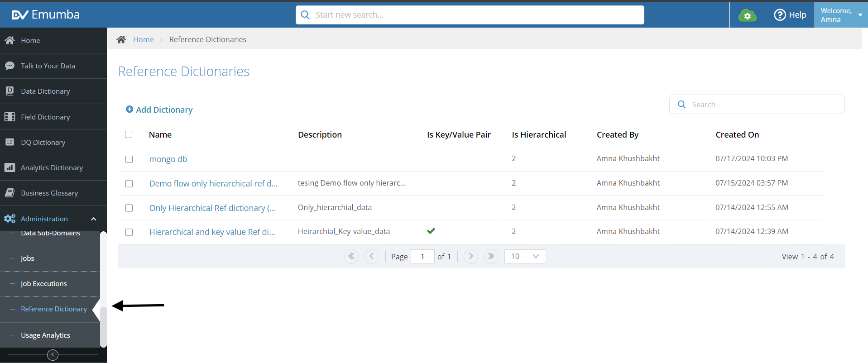This screenshot has height=363, width=868.
Task: Click the table Search input field
Action: [x=757, y=105]
